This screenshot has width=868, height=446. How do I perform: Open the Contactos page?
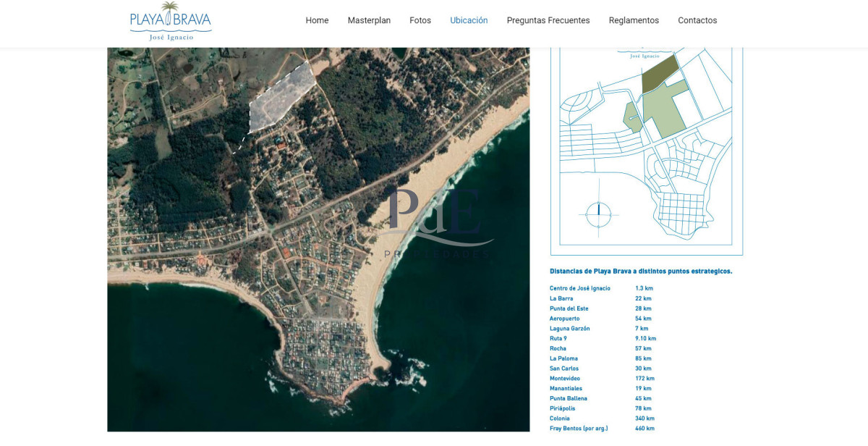(x=697, y=20)
